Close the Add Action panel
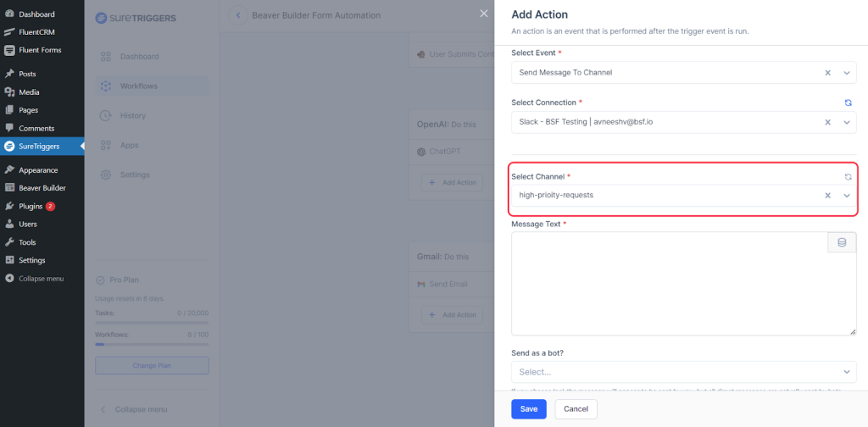Screen dimensions: 868x427 [484, 14]
